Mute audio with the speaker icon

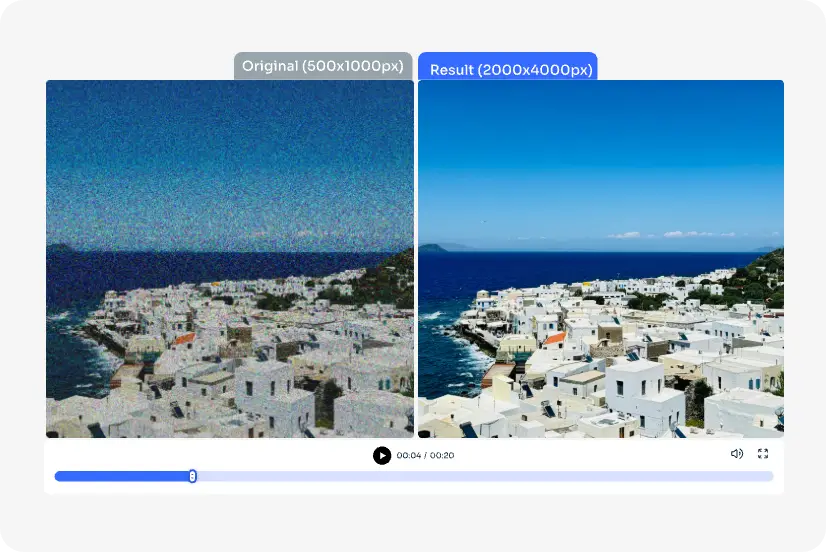pyautogui.click(x=736, y=454)
